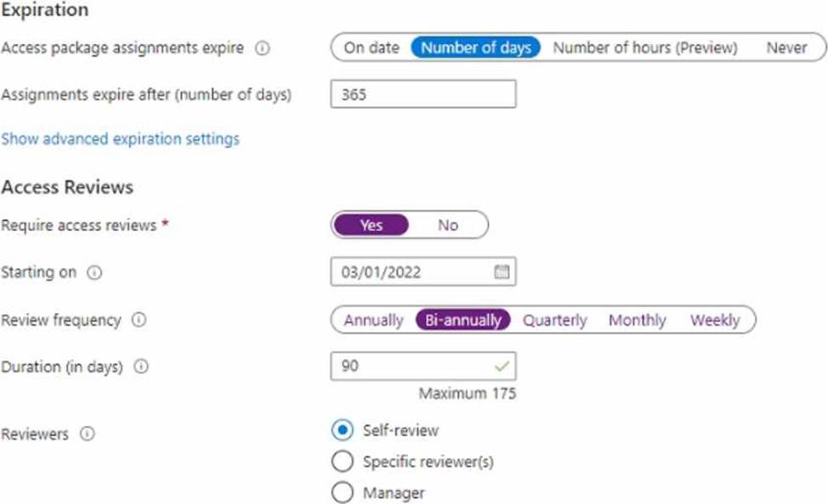Click the Duration in days field

(423, 366)
